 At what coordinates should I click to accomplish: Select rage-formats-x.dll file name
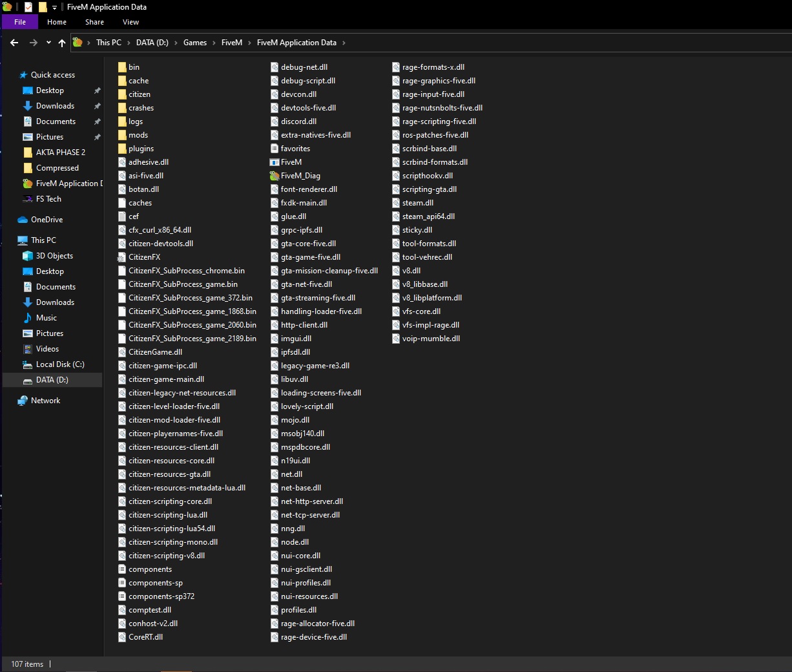(433, 67)
